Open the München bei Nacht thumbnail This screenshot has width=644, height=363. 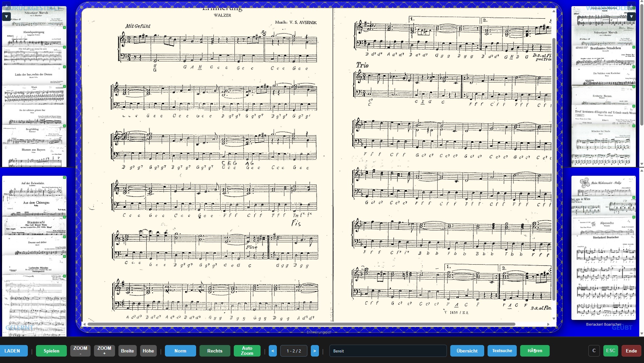604,146
